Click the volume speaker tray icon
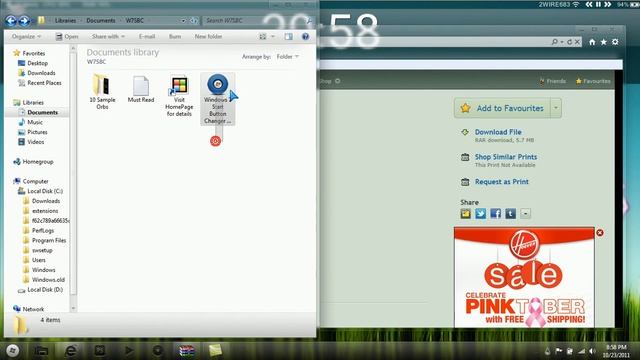The width and height of the screenshot is (640, 360). [x=592, y=351]
